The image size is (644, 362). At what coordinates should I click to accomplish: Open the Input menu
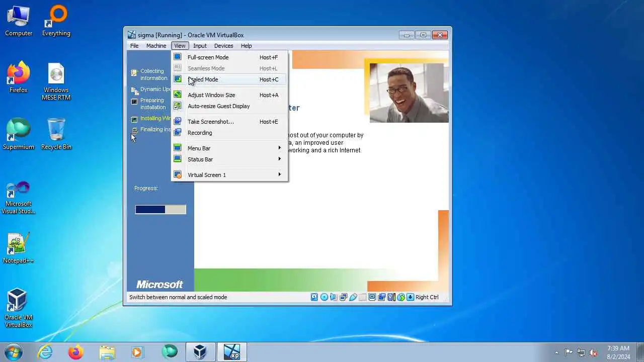click(x=200, y=46)
